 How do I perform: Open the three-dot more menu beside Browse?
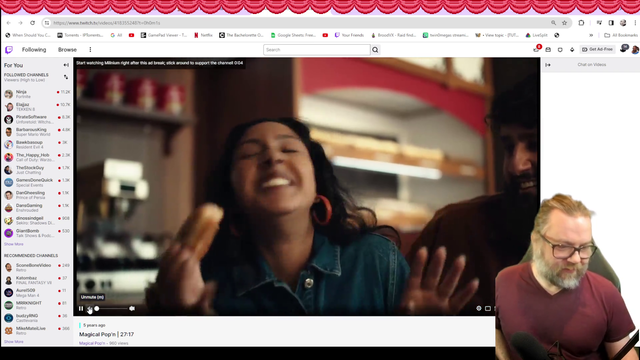click(x=90, y=50)
